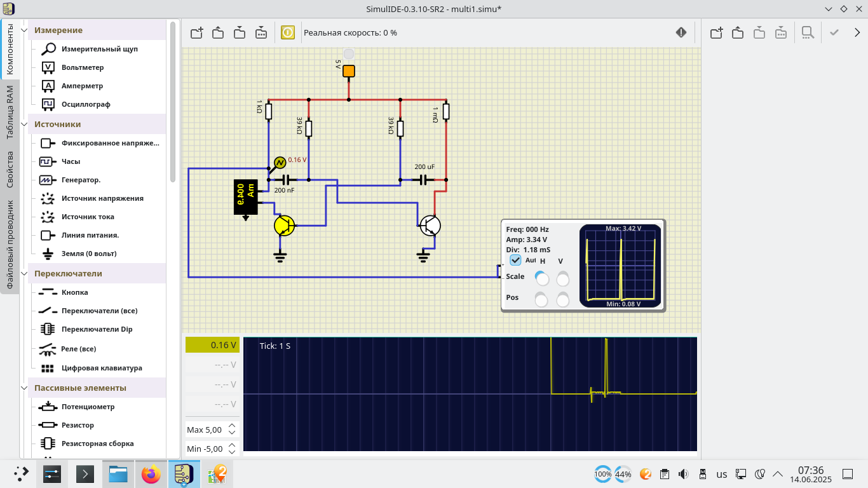The image size is (868, 488).
Task: Click the new circuit icon in the circuit toolbar
Action: point(196,32)
